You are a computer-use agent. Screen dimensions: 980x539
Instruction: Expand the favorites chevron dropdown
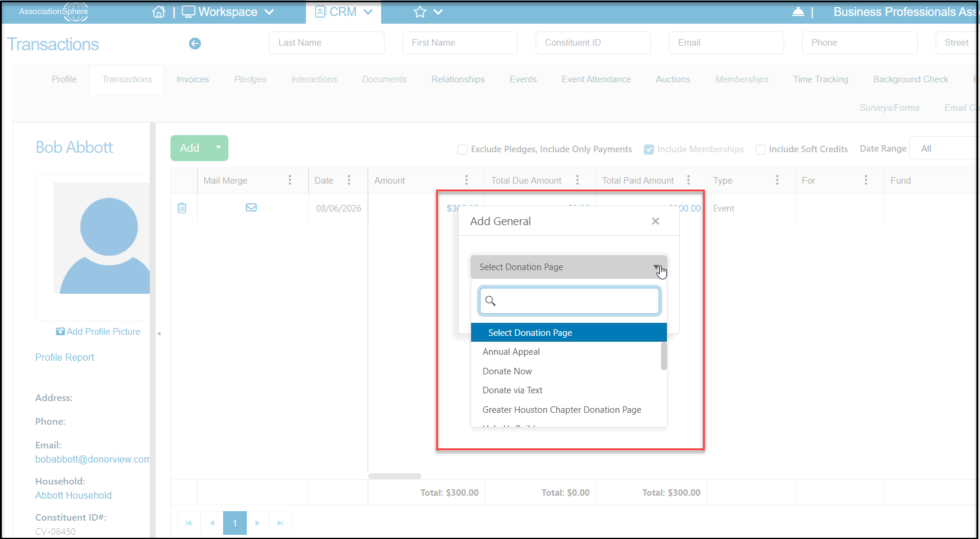click(x=438, y=12)
